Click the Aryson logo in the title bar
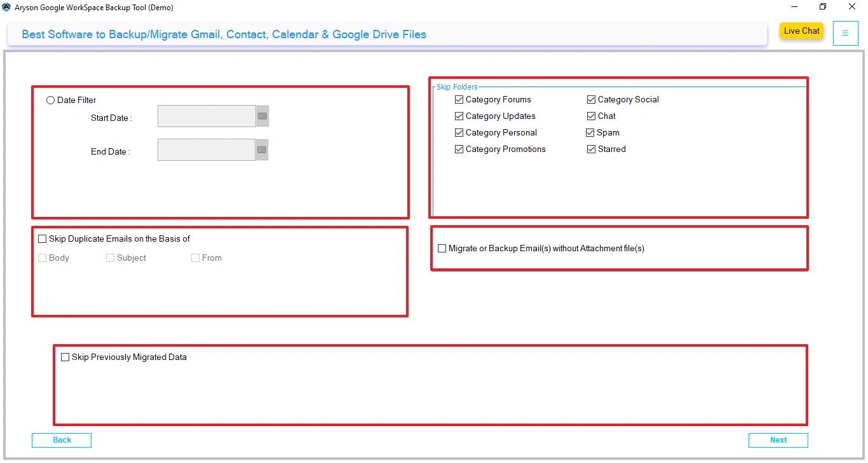 (6, 7)
